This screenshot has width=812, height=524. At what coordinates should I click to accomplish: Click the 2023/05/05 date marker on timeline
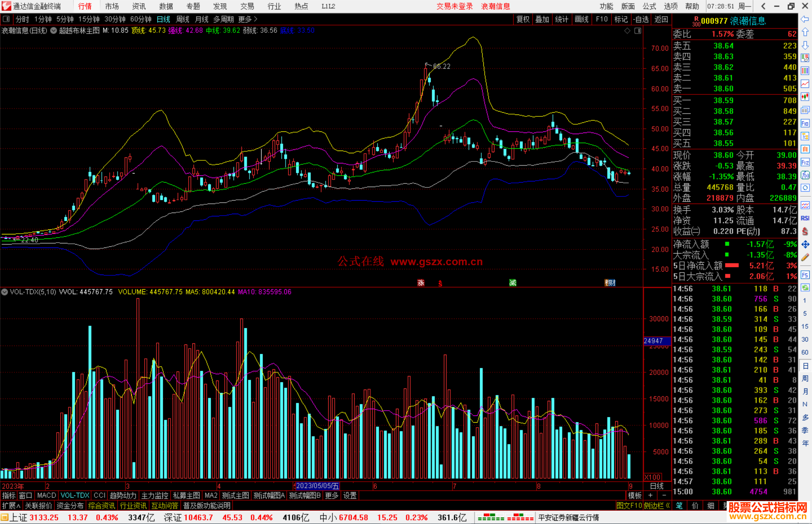tap(317, 486)
